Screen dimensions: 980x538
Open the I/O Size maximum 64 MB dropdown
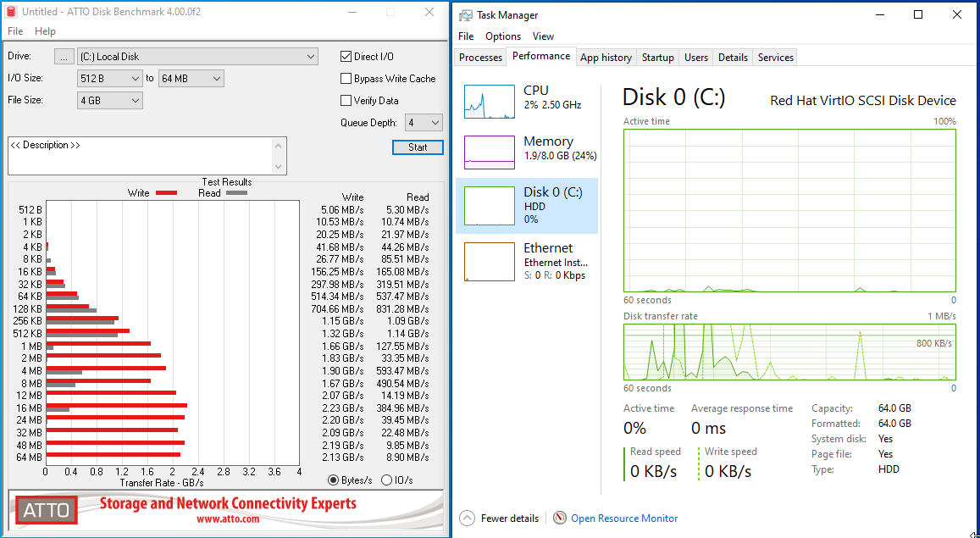point(191,78)
